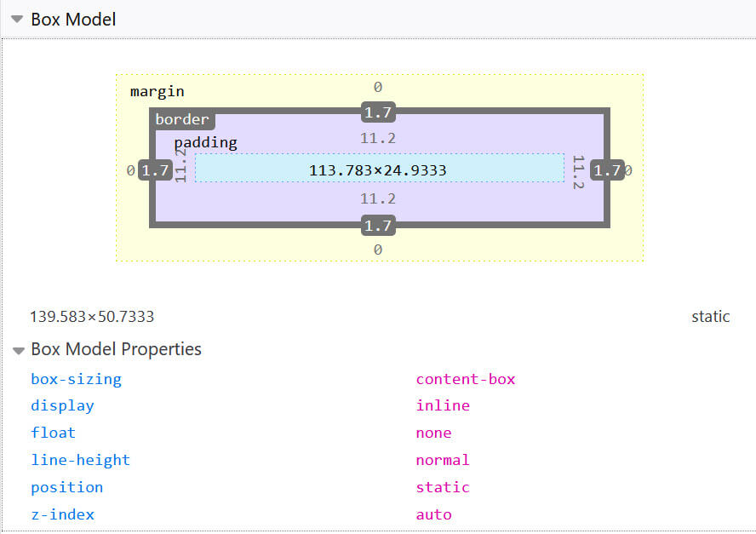756x534 pixels.
Task: Edit the top border value 1.7
Action: point(378,112)
